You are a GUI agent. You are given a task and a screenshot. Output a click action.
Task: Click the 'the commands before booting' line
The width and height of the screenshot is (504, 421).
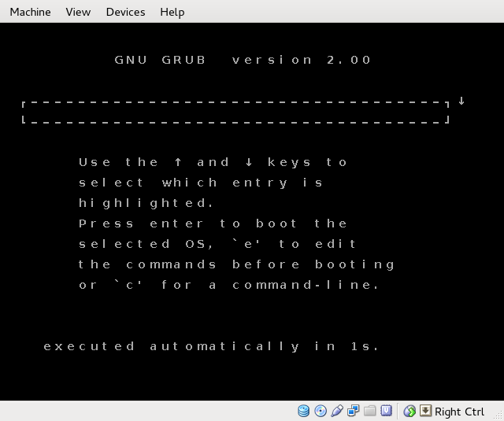(x=236, y=264)
